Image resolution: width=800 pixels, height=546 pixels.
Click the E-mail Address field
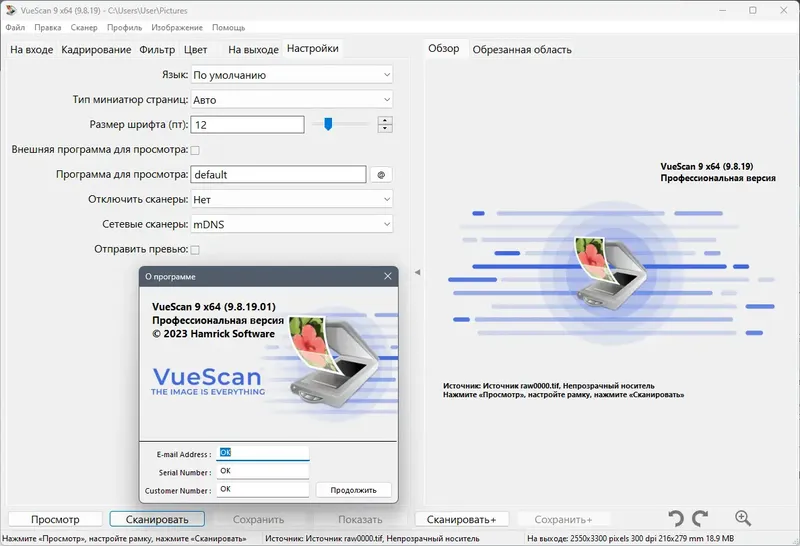263,453
